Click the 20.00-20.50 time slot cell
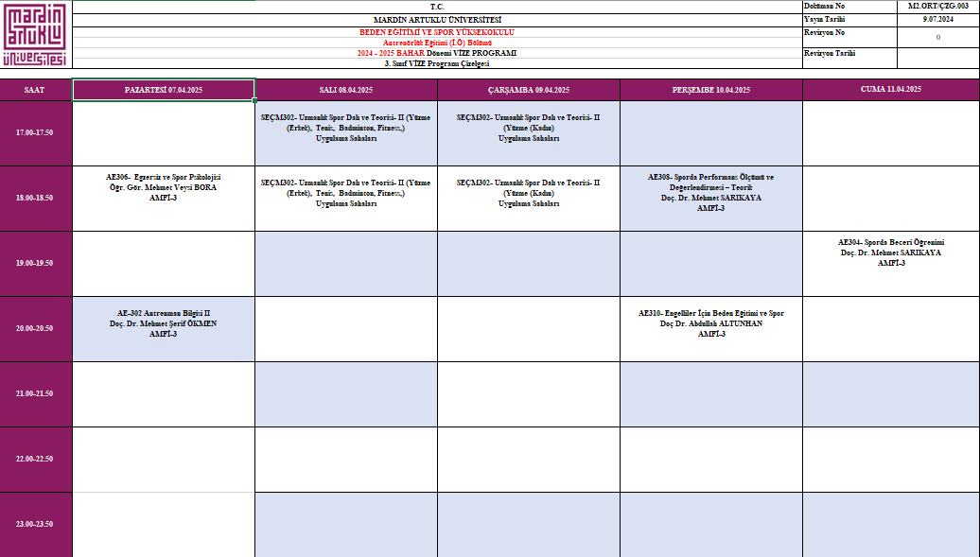 coord(36,329)
